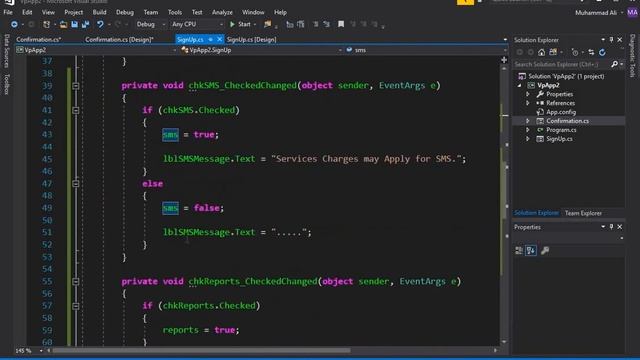Image resolution: width=640 pixels, height=360 pixels.
Task: Collapse the VpApp2 project node
Action: 520,86
